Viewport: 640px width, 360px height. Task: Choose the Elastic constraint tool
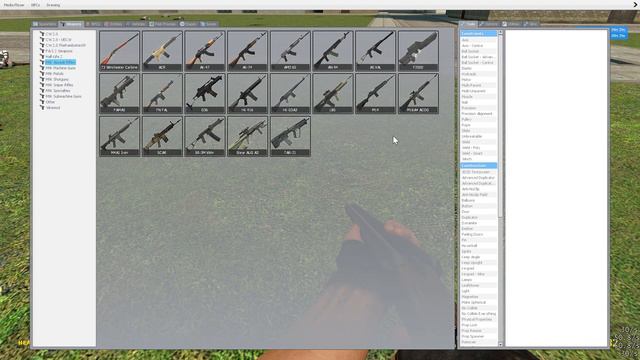pyautogui.click(x=479, y=69)
